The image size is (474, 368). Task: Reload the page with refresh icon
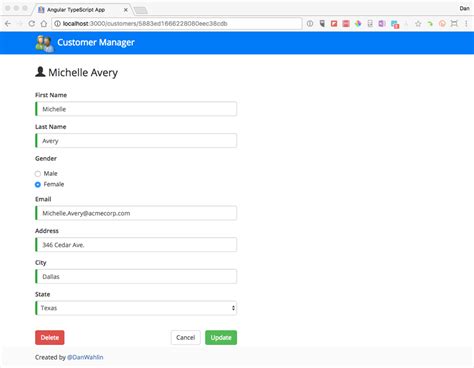[x=32, y=24]
